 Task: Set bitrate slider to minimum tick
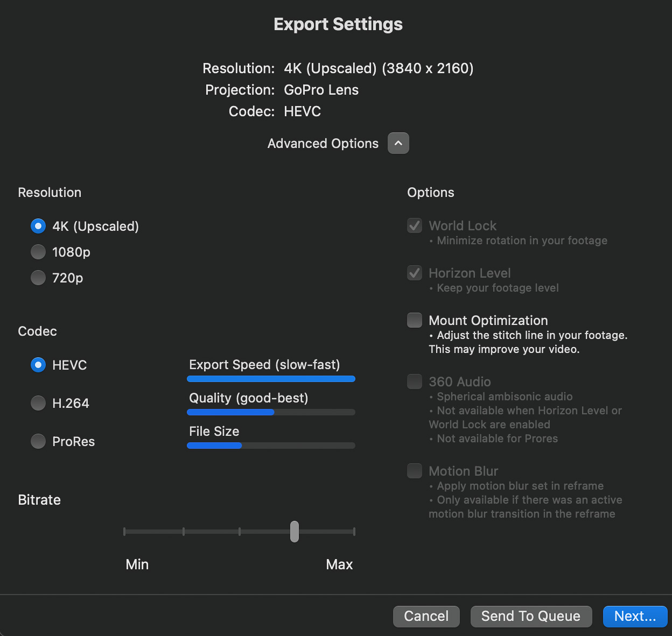(x=124, y=532)
